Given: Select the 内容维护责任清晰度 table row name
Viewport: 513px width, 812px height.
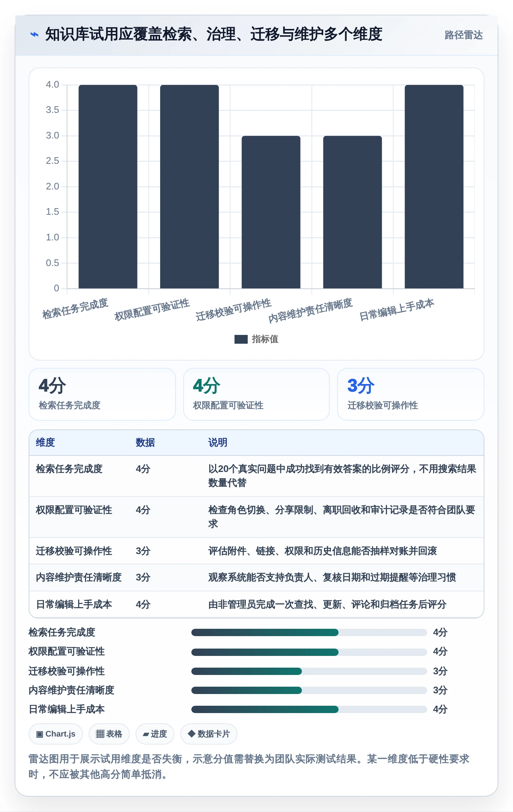Looking at the screenshot, I should click(79, 577).
